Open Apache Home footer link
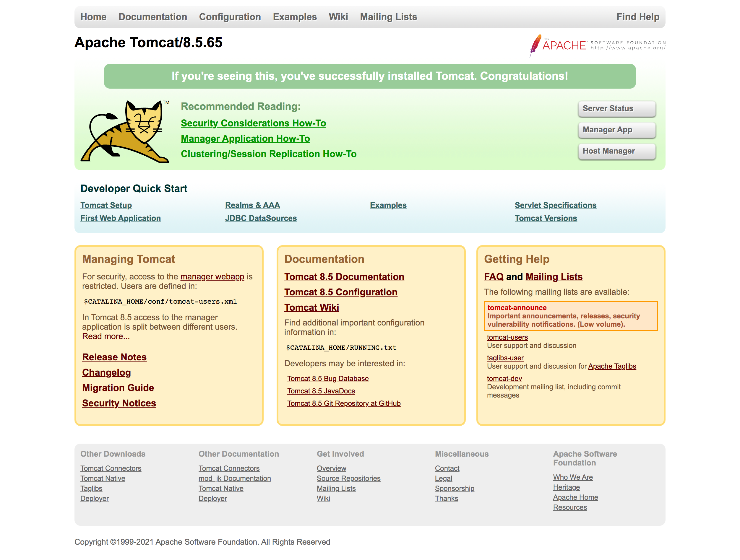Image resolution: width=740 pixels, height=560 pixels. [x=575, y=497]
